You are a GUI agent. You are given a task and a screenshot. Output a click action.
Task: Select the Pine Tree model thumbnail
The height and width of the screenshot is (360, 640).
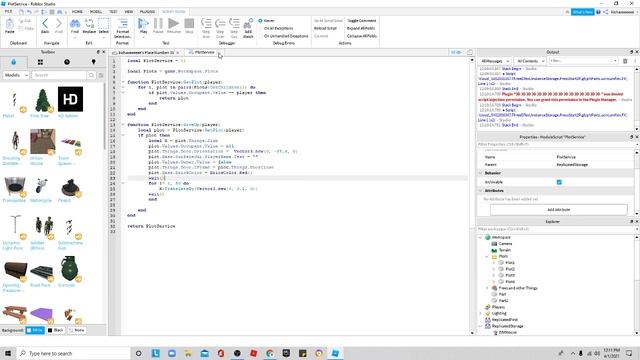pyautogui.click(x=42, y=99)
